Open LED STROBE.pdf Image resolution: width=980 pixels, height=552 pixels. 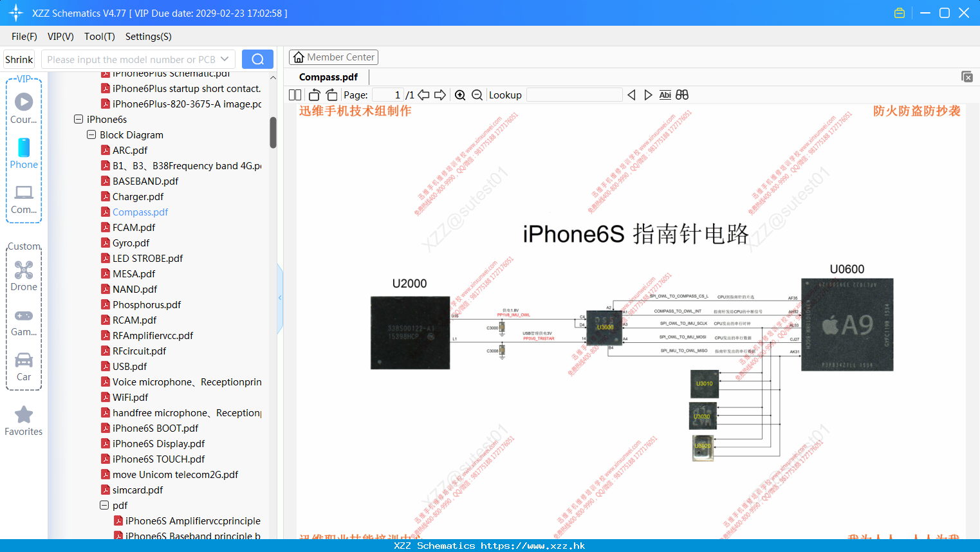click(x=147, y=258)
